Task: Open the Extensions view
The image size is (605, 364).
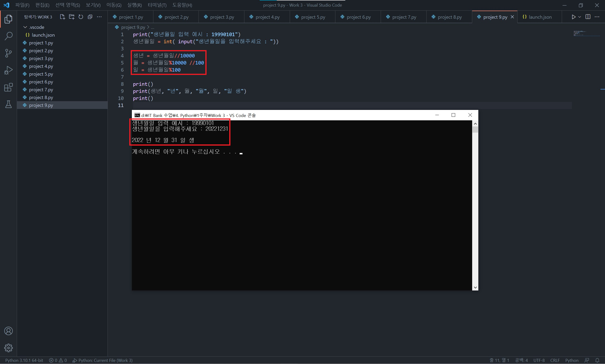Action: pos(8,87)
